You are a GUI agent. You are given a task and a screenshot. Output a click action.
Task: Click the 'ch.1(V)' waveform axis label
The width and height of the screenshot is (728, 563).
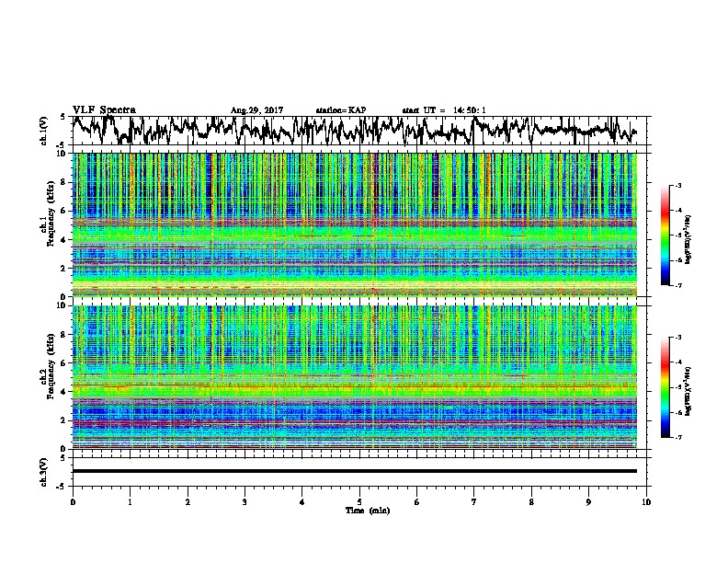[x=44, y=131]
